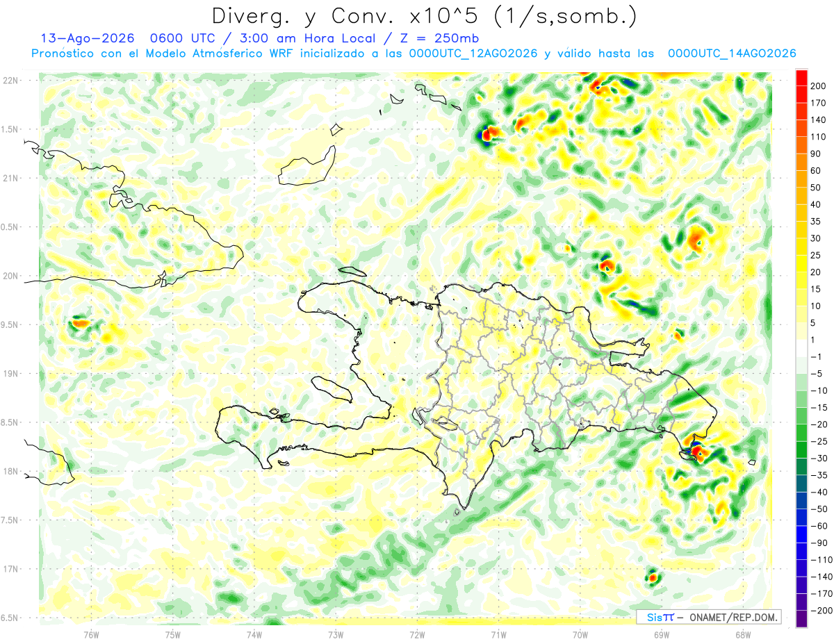Image resolution: width=834 pixels, height=644 pixels.
Task: Click the -30 color scale value
Action: (x=820, y=459)
